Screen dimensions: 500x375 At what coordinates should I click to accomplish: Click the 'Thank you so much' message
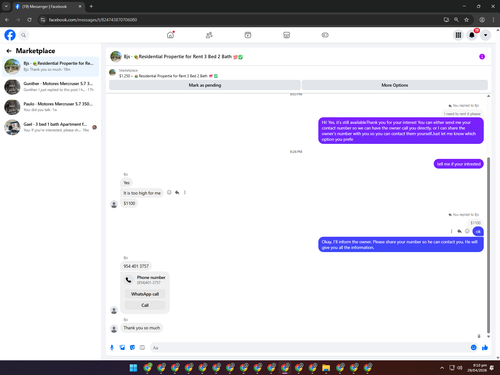(142, 328)
